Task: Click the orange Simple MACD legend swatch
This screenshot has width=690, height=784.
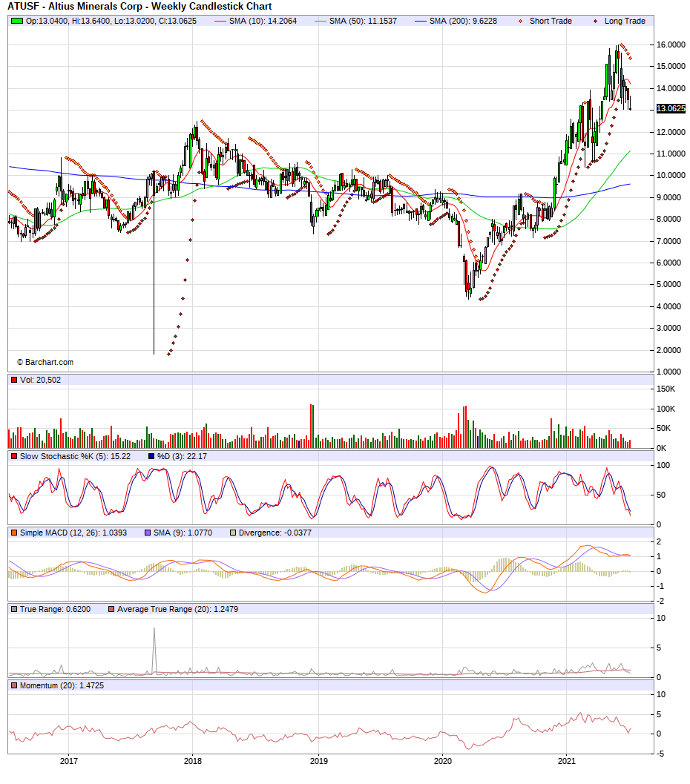Action: (x=14, y=533)
